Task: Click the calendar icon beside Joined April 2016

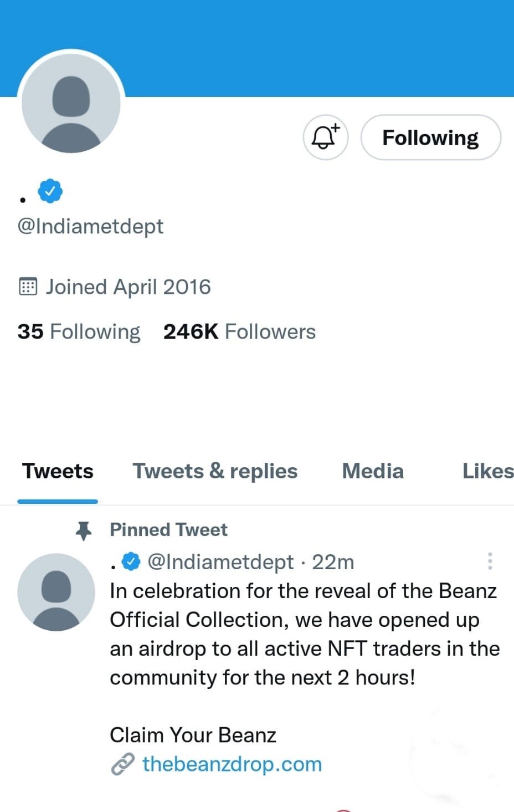Action: click(x=28, y=287)
